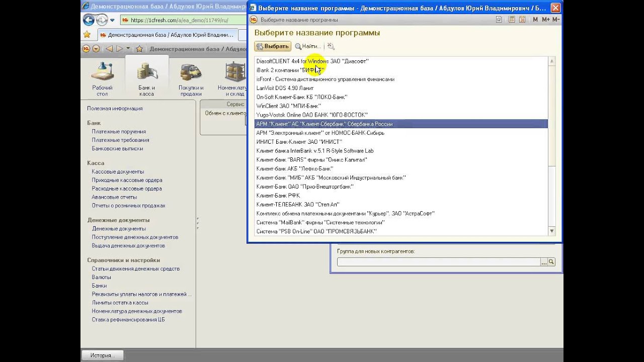Open the browser favorites star

pos(87,35)
